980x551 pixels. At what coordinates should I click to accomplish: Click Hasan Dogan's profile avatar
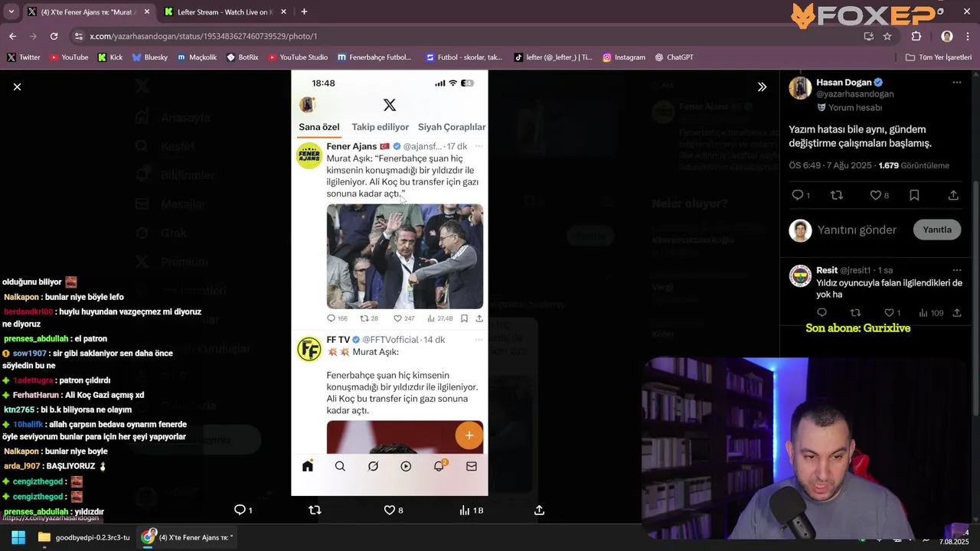click(x=800, y=88)
